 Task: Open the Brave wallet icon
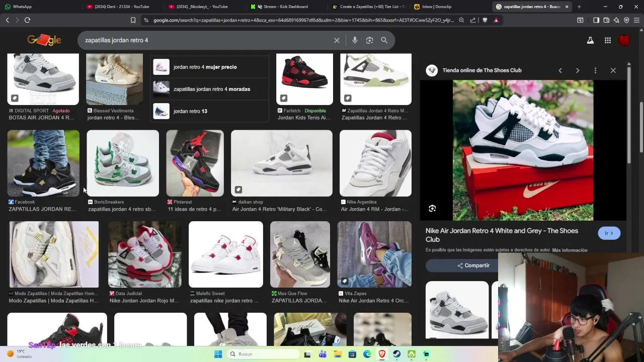[x=606, y=20]
